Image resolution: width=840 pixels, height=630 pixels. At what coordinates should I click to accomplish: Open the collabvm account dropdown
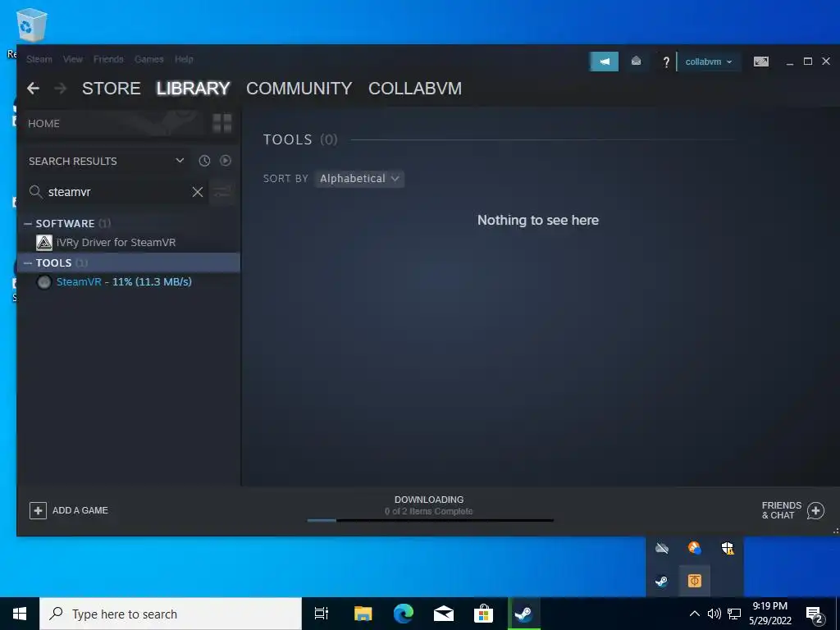click(708, 62)
